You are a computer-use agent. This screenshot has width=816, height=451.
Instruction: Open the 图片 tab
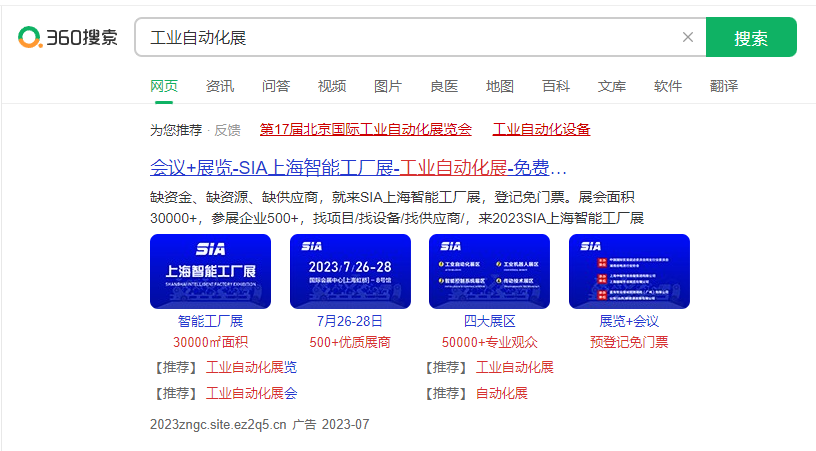(x=388, y=86)
